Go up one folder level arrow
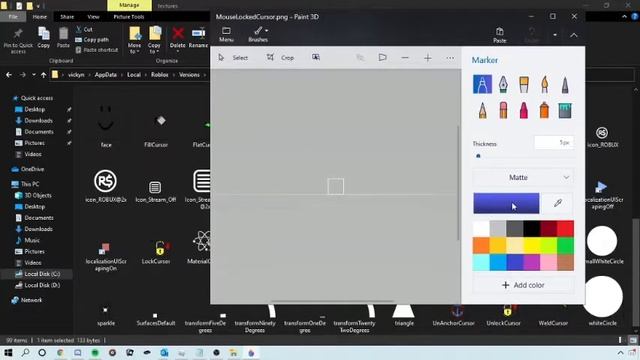This screenshot has height=360, width=640. coord(44,75)
